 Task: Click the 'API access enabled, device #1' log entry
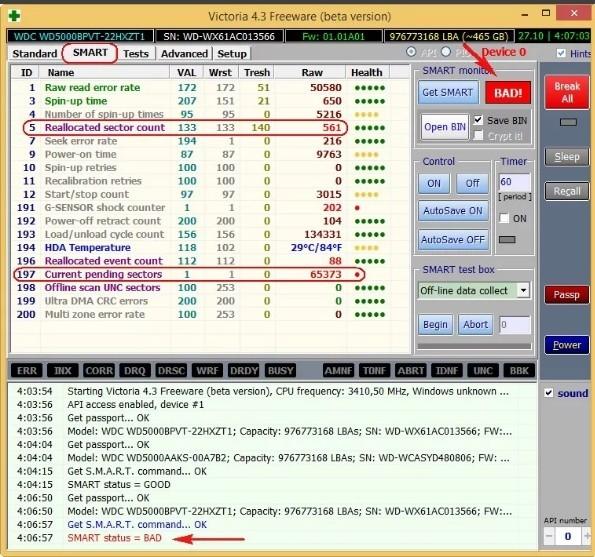coord(135,404)
